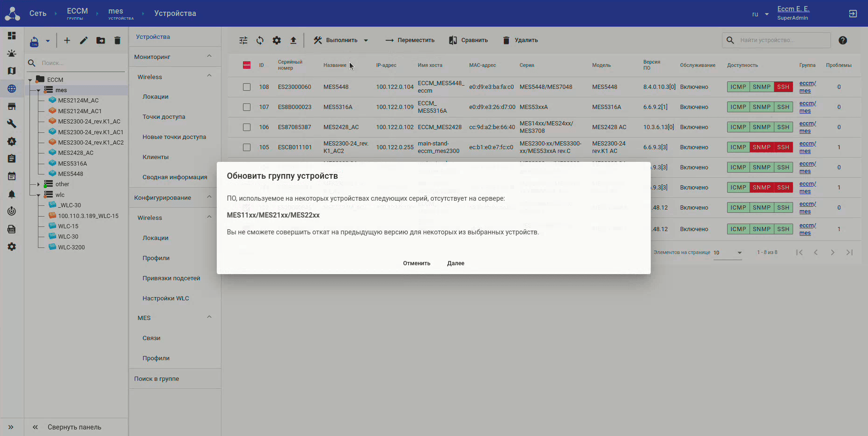This screenshot has width=868, height=436.
Task: Collapse the Мониторинг section
Action: (209, 57)
